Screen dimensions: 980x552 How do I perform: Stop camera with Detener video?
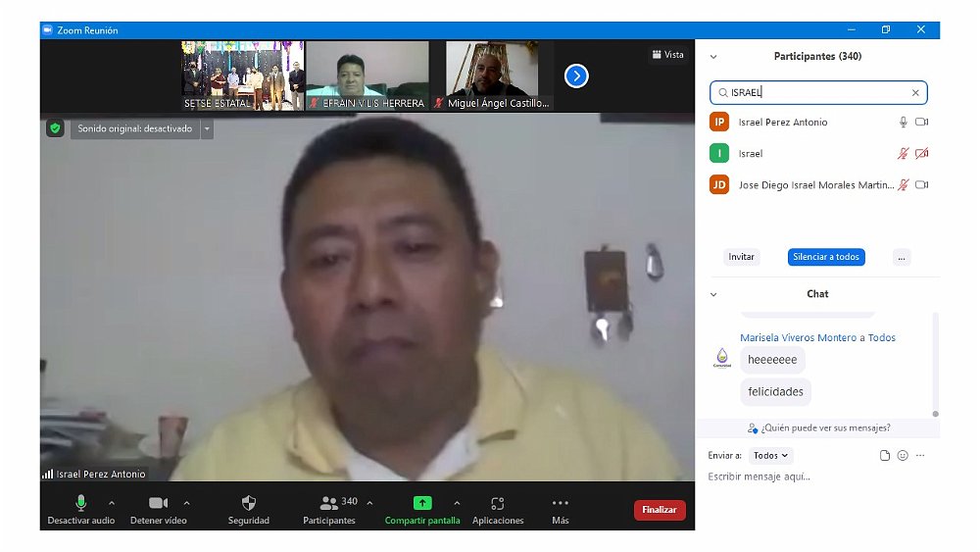pyautogui.click(x=158, y=503)
